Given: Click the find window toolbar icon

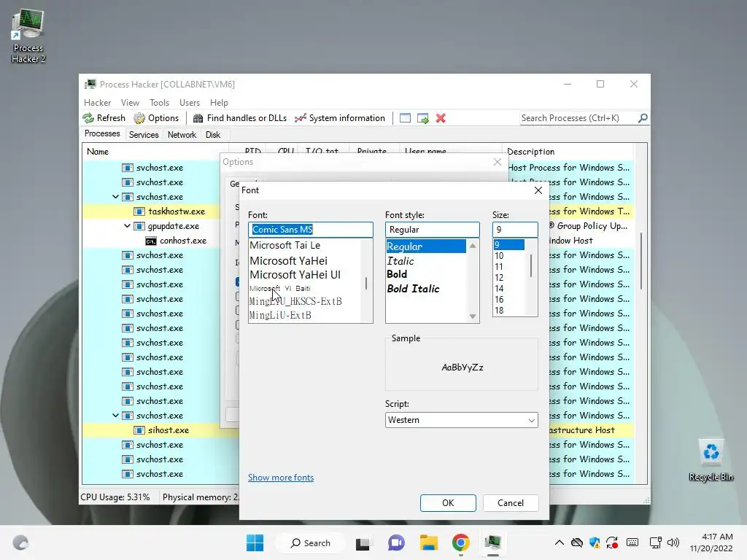Looking at the screenshot, I should click(x=405, y=118).
